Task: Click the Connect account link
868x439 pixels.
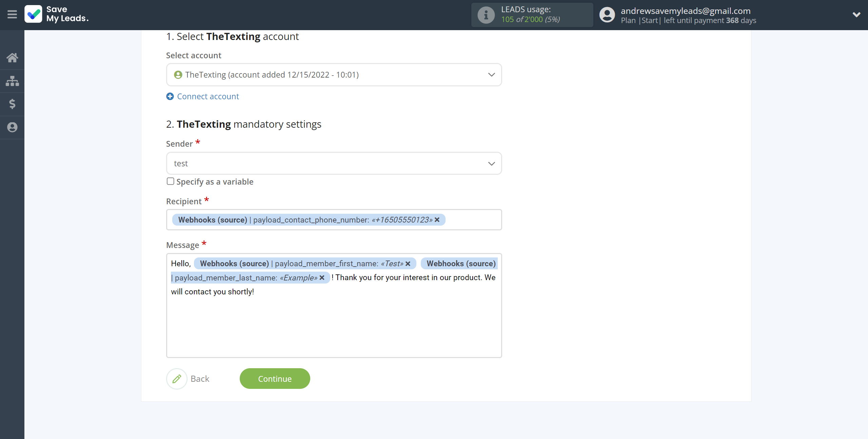Action: coord(208,97)
